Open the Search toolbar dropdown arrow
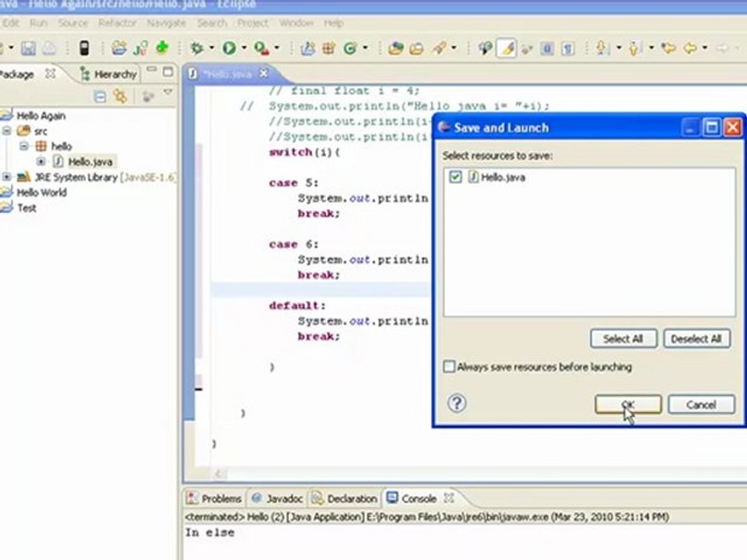The height and width of the screenshot is (560, 747). click(x=454, y=47)
